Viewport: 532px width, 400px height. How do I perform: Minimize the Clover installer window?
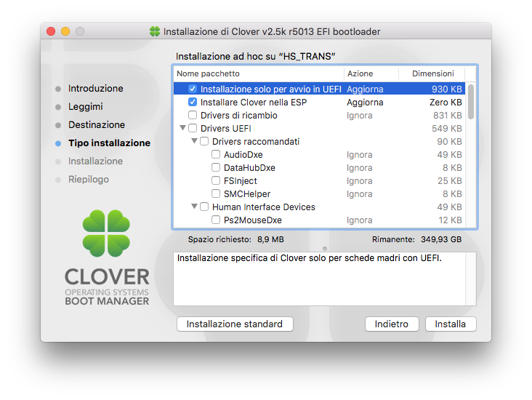(65, 31)
